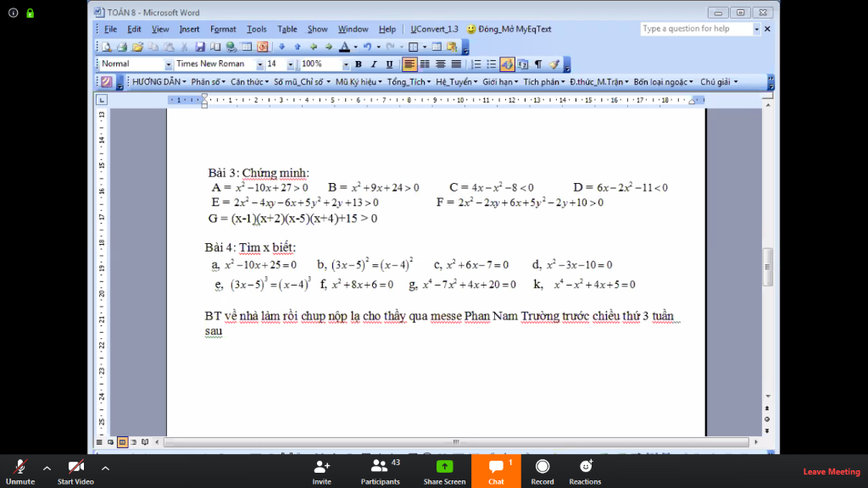Toggle Bold formatting

[359, 64]
